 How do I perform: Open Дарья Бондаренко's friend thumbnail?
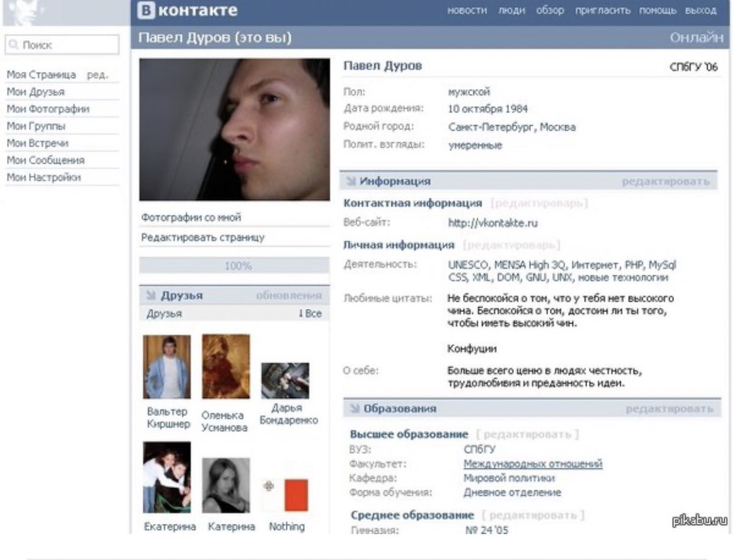(x=285, y=381)
